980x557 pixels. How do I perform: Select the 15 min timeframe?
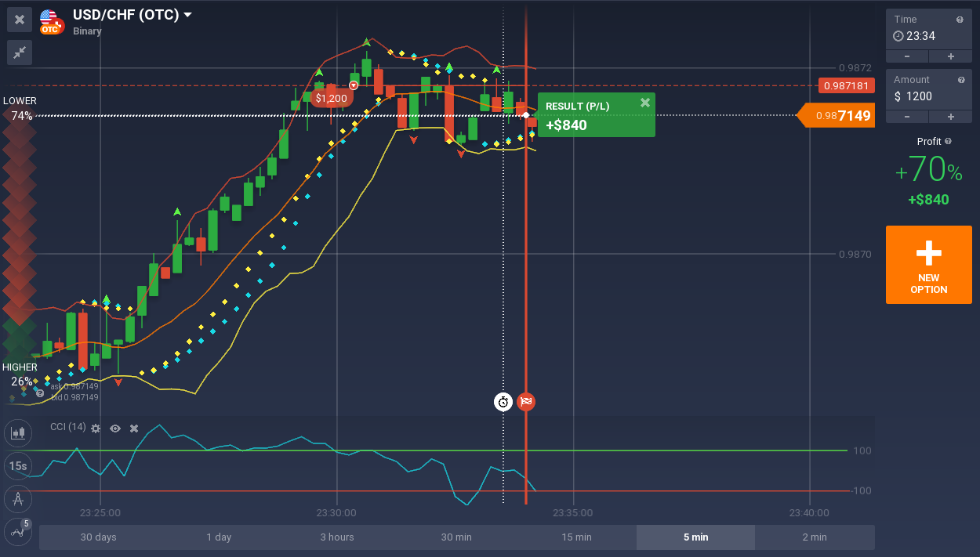point(576,537)
